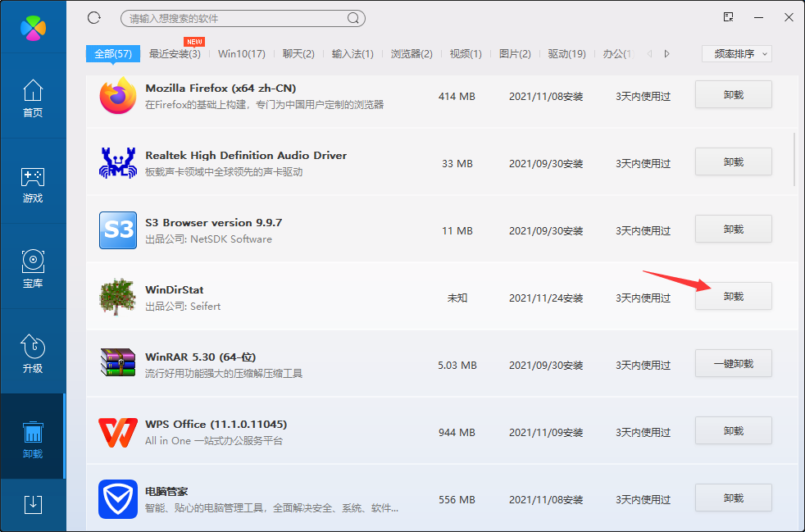
Task: Click 出品公司: Seifert text
Action: 183,307
